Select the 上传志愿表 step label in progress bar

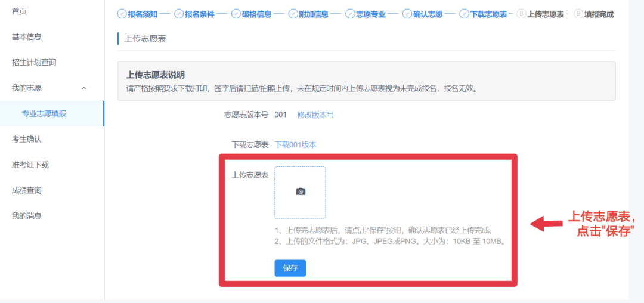[546, 14]
